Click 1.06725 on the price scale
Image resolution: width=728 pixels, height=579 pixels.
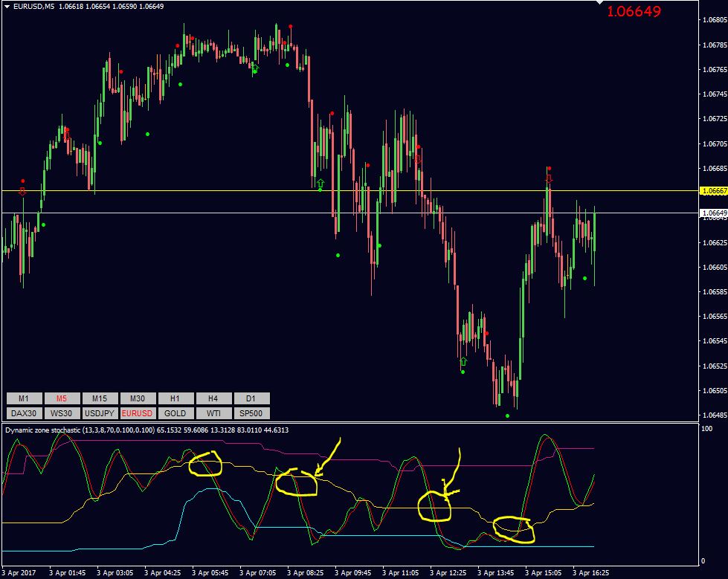point(715,119)
